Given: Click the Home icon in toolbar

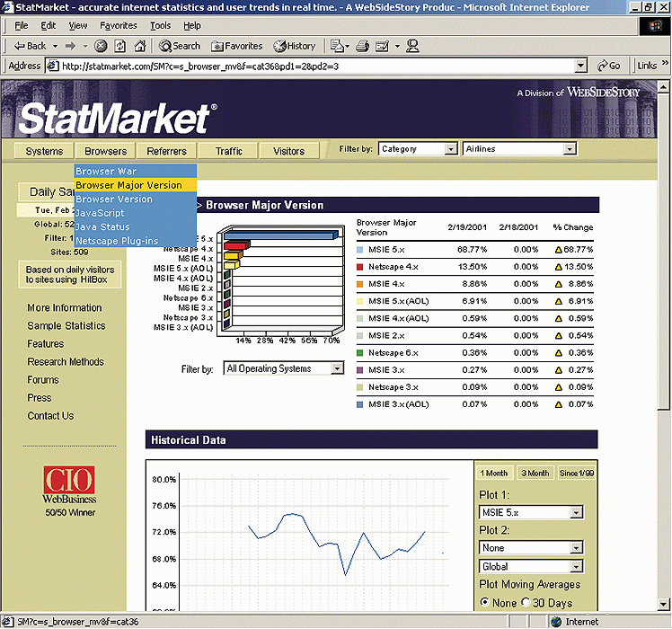Looking at the screenshot, I should click(140, 46).
